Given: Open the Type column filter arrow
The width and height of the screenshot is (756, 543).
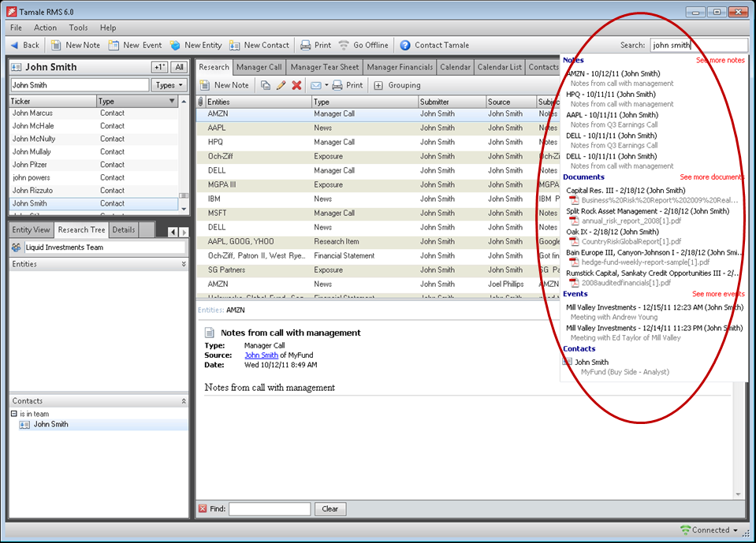Looking at the screenshot, I should pos(172,101).
